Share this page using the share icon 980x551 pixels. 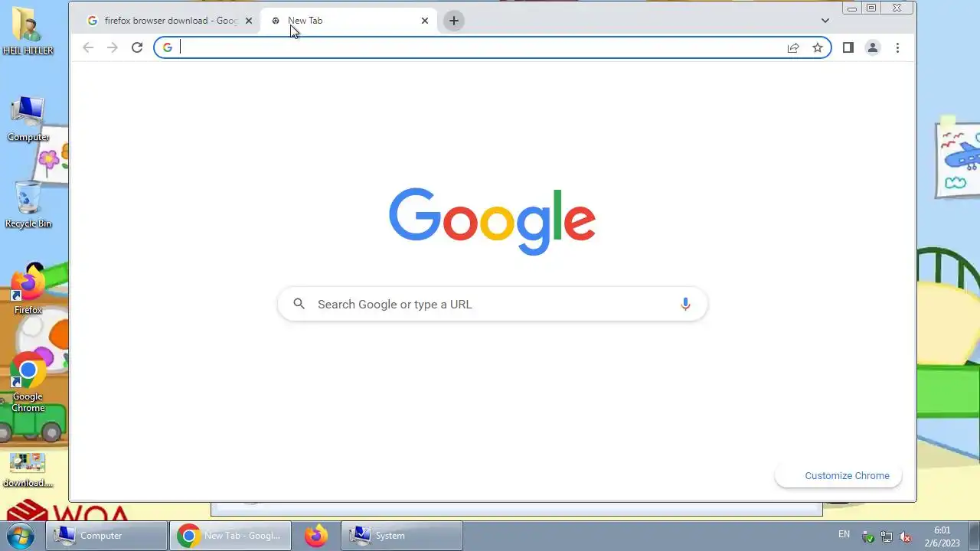click(x=793, y=47)
